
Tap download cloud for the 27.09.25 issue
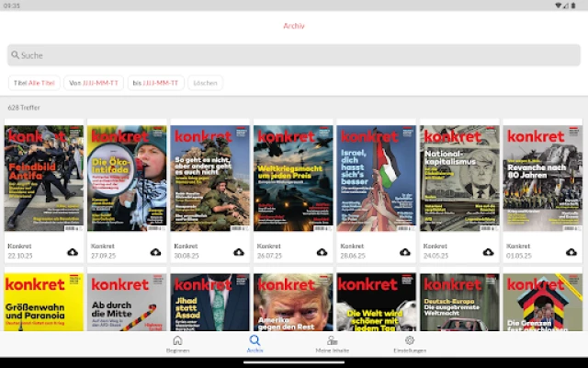coord(155,251)
